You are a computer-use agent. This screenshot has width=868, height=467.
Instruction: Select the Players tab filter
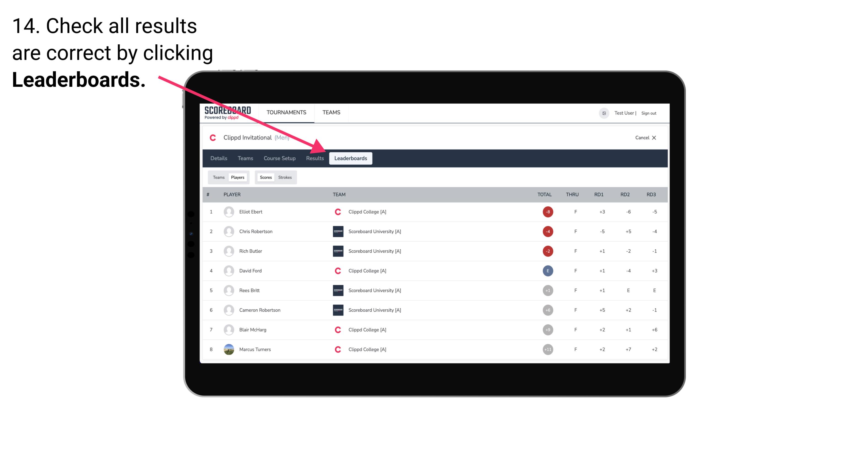237,177
